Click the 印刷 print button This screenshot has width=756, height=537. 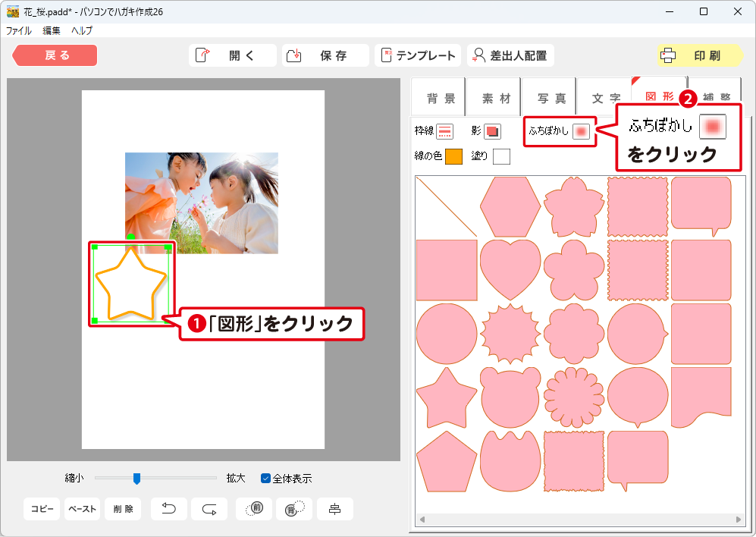pyautogui.click(x=701, y=55)
